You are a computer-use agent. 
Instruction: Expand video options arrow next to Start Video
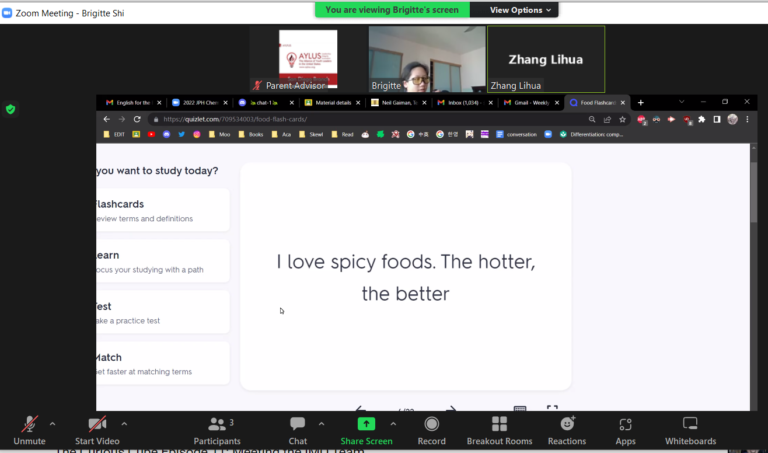pos(124,424)
